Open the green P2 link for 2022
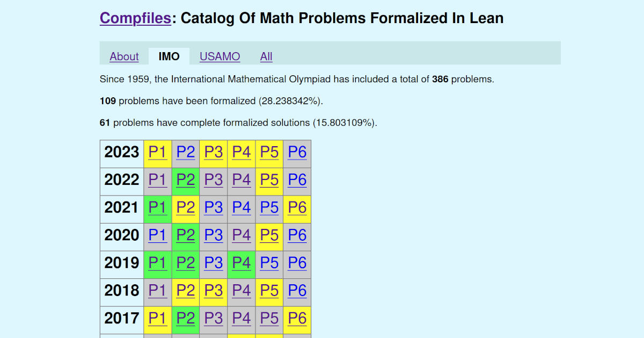The height and width of the screenshot is (338, 644). 186,179
